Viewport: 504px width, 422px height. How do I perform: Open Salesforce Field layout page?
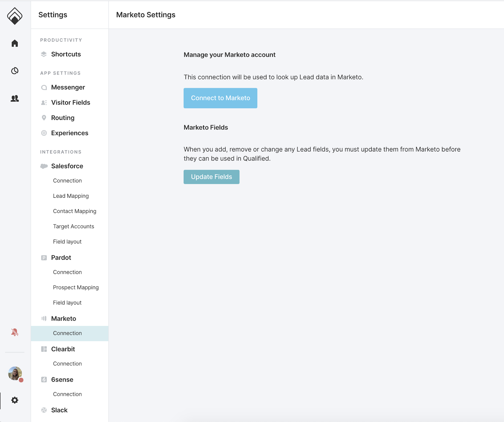[x=67, y=242]
